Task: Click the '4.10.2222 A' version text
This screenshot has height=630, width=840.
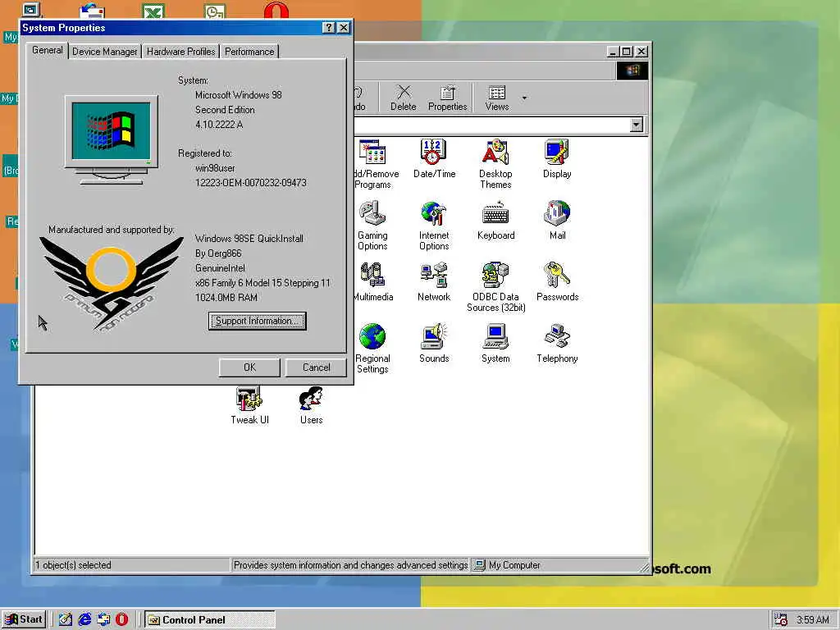Action: 218,125
